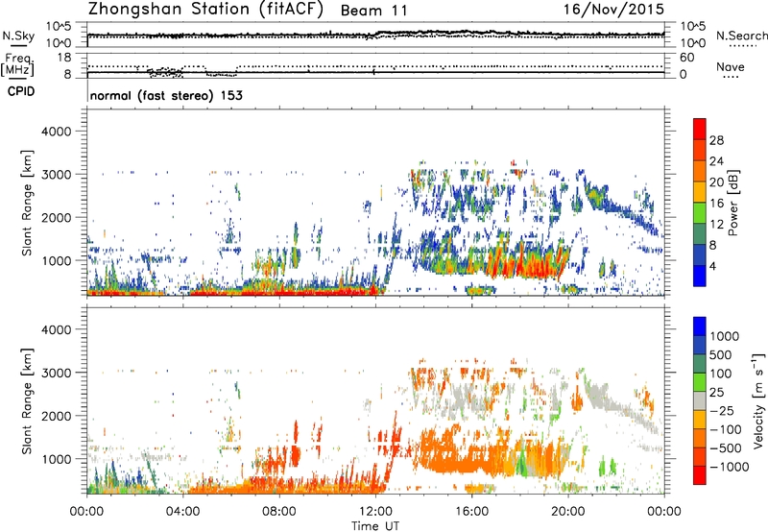Click the 'Beam 11' label
Viewport: 768px width, 532px height.
pos(374,11)
